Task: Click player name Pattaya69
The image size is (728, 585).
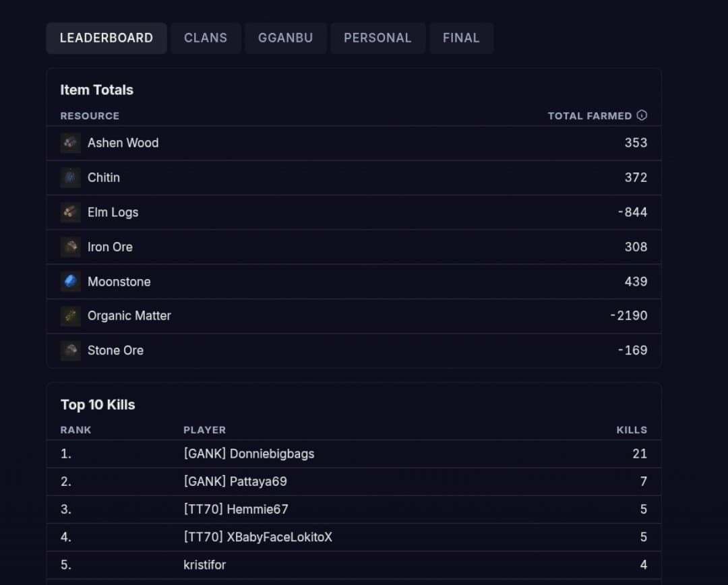Action: (235, 481)
